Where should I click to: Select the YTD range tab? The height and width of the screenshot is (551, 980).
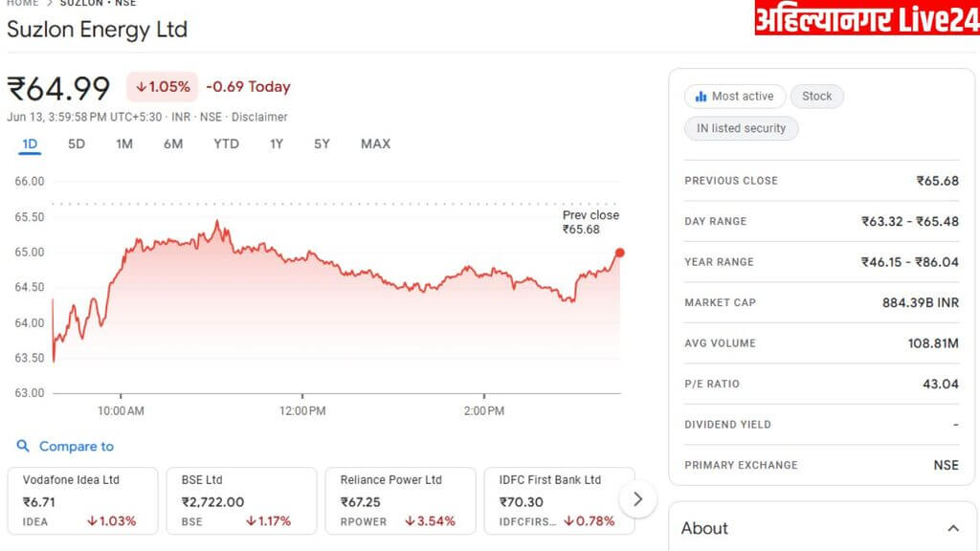click(226, 144)
